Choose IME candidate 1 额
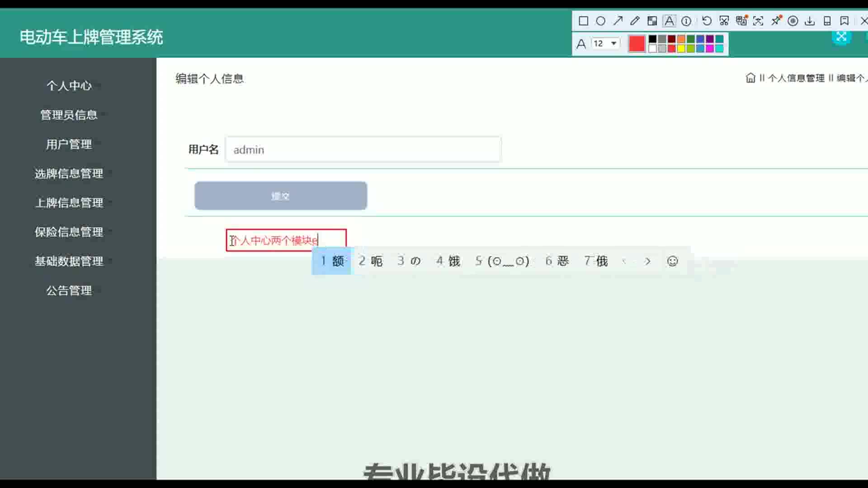 tap(332, 261)
